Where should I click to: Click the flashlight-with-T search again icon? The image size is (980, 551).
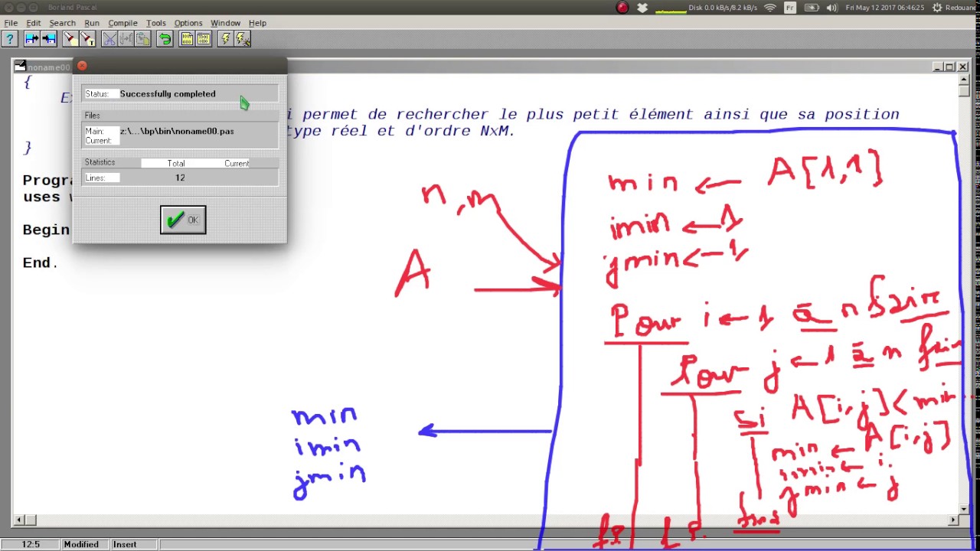(87, 38)
